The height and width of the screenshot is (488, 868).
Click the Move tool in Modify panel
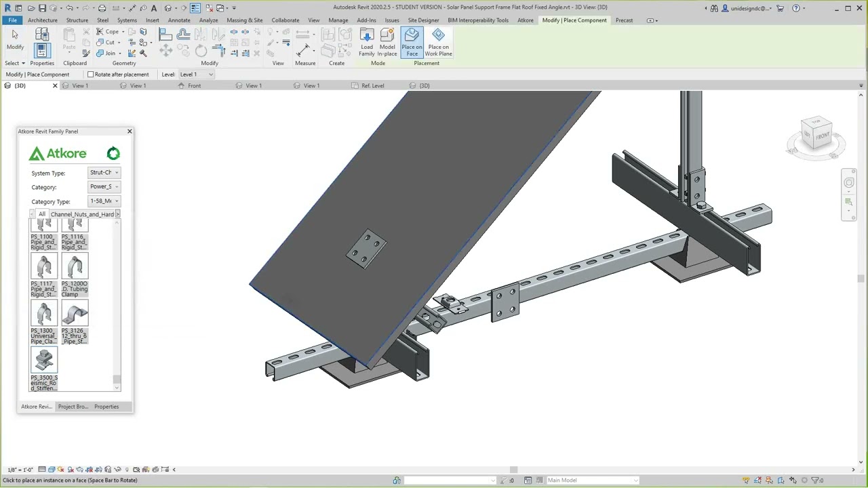pyautogui.click(x=165, y=51)
